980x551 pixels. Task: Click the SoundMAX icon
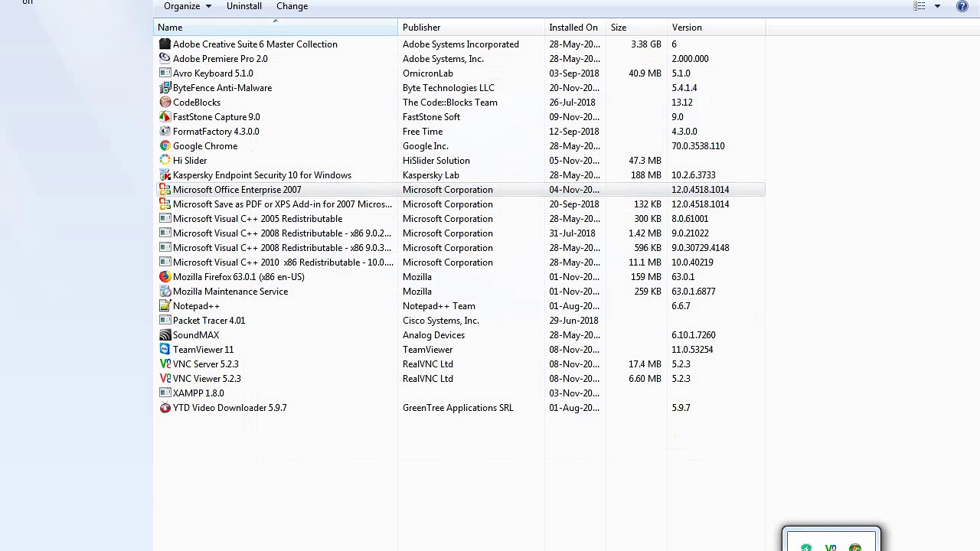[165, 335]
